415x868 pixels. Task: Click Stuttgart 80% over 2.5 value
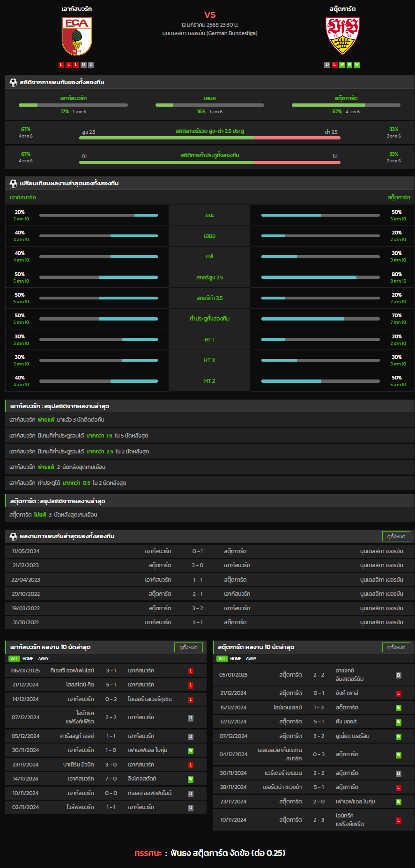pos(397,275)
